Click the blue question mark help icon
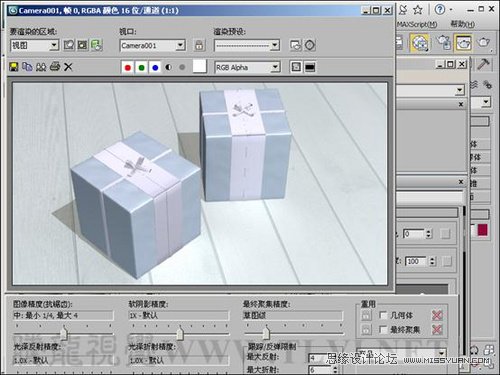Screen dimensions: 500x375 [440, 9]
